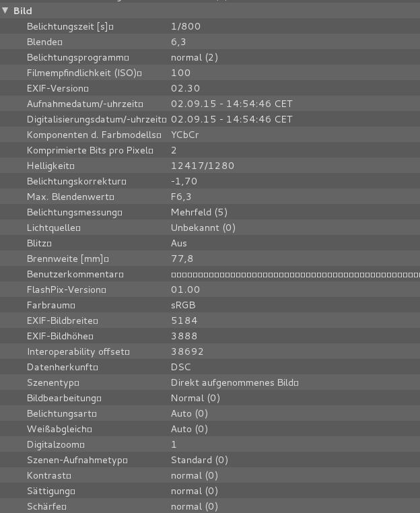Click the Belichtungszeit [s] label
Viewport: 420px width, 513px height.
[x=67, y=26]
